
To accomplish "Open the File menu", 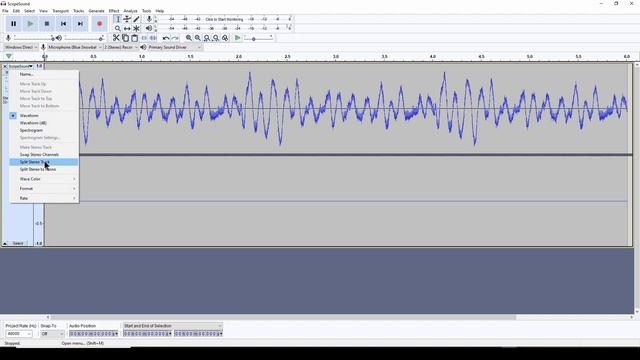I will [x=5, y=11].
